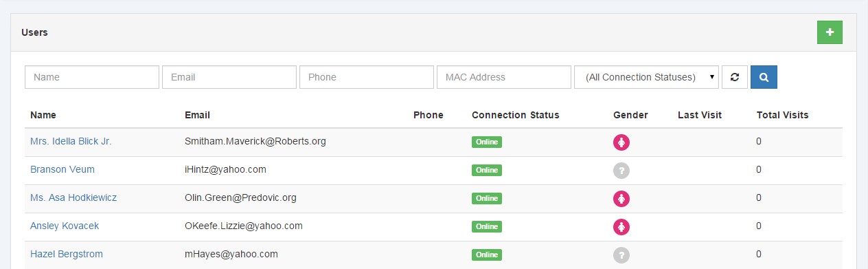
Task: Click email Smitham.Maverick@Roberts.org
Action: 255,141
